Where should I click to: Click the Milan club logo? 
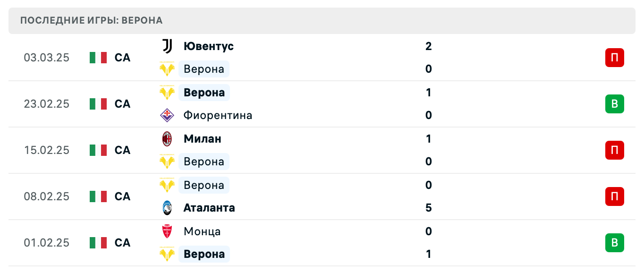tap(167, 139)
